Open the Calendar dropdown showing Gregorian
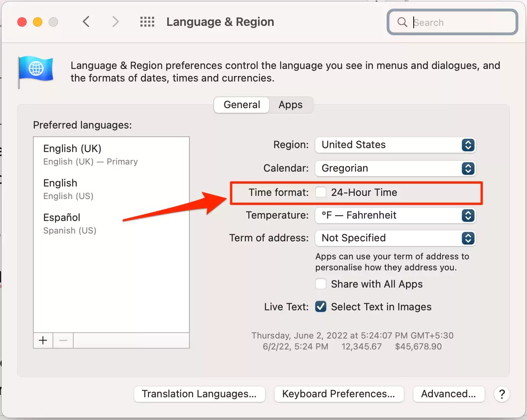527x420 pixels. (x=395, y=168)
